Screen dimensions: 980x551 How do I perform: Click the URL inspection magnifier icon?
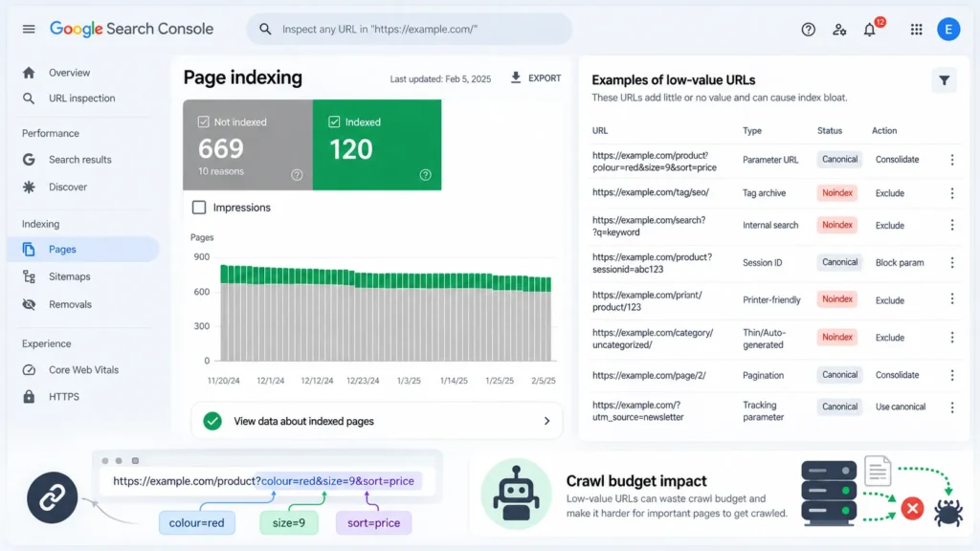(29, 99)
